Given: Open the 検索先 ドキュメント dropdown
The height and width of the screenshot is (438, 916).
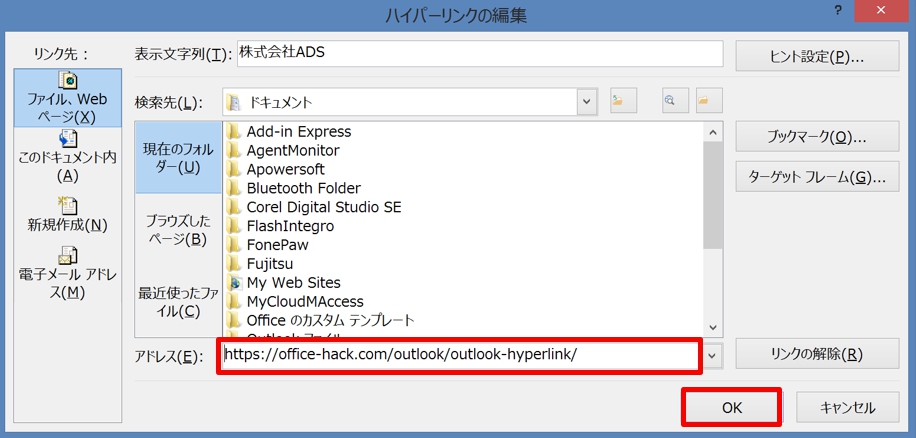Looking at the screenshot, I should pyautogui.click(x=587, y=102).
